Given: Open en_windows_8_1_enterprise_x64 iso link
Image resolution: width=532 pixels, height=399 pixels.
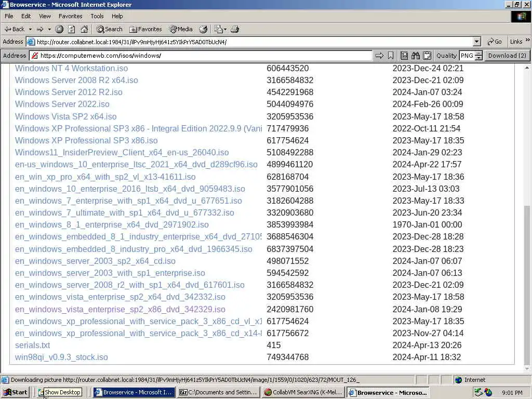Looking at the screenshot, I should coord(112,224).
